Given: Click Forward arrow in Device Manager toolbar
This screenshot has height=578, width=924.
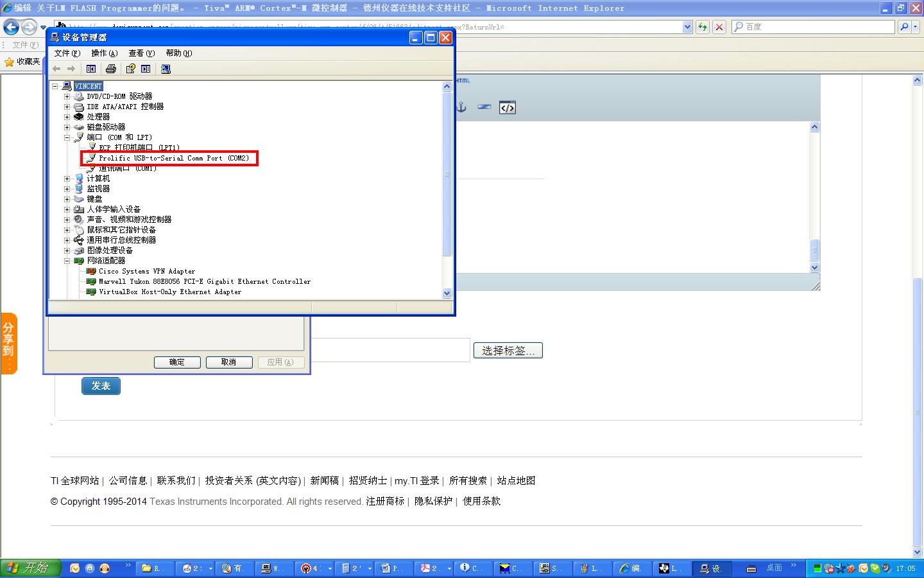Looking at the screenshot, I should tap(71, 69).
